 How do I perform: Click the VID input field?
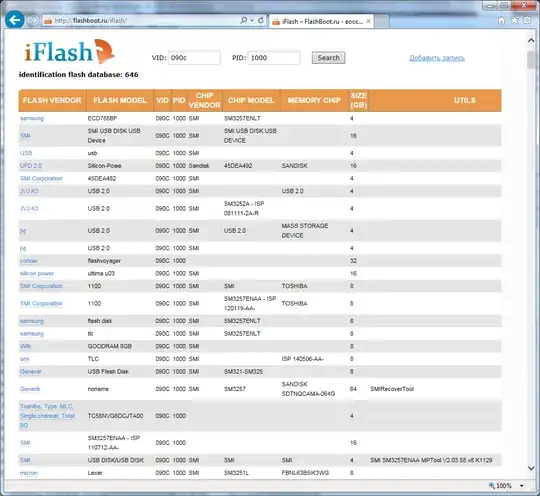pyautogui.click(x=194, y=58)
